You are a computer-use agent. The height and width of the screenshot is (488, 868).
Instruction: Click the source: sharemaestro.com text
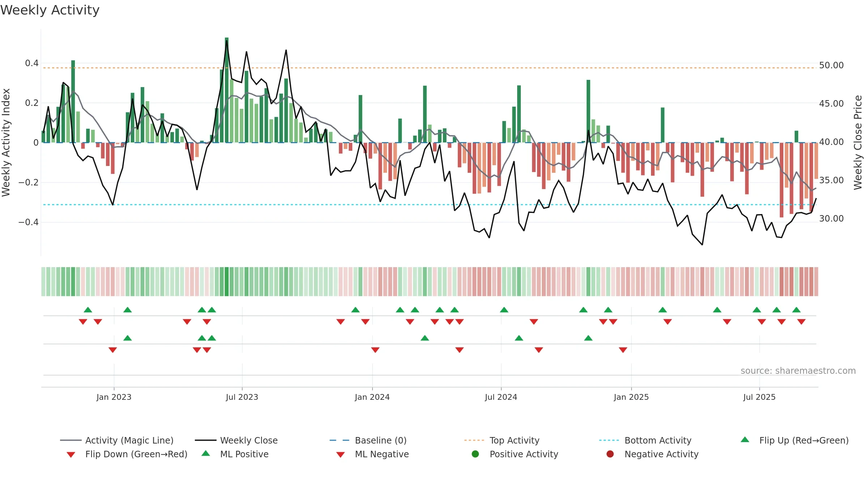coord(798,371)
